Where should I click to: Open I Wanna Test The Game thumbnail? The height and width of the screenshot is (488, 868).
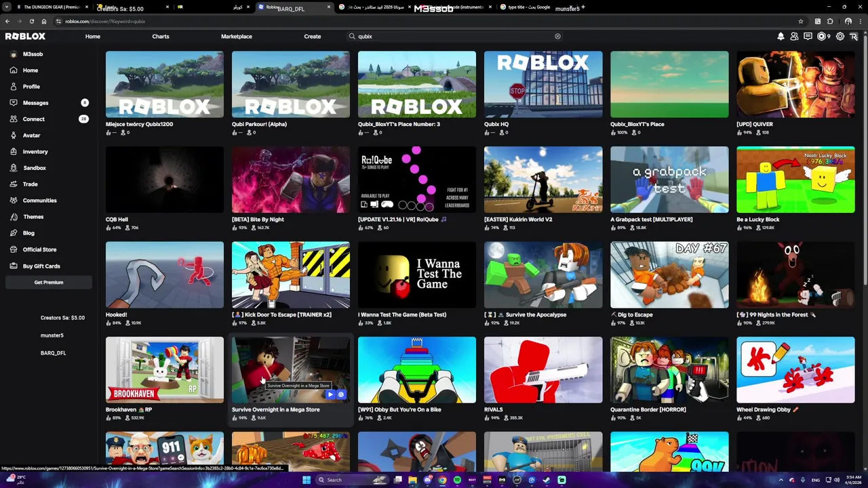point(417,275)
